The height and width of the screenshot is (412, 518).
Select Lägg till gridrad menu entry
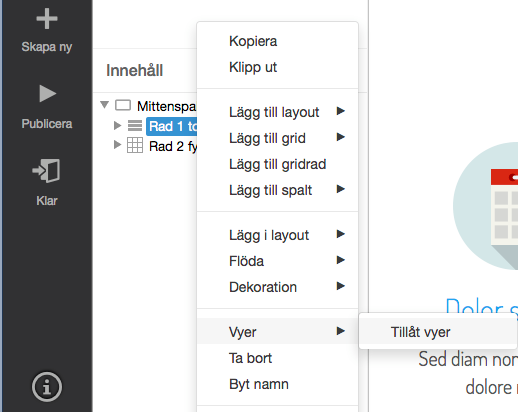tap(277, 164)
